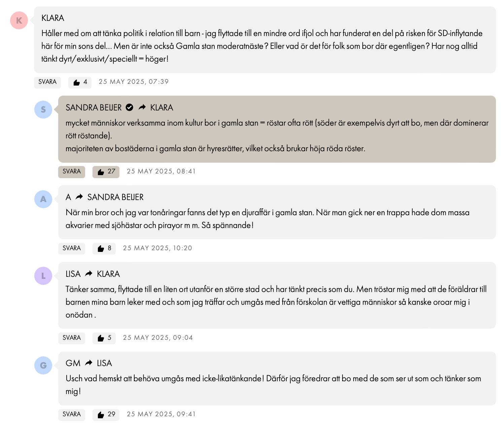Screen dimensions: 504x423
Task: Like Klara's comment with thumbs-up
Action: (80, 82)
